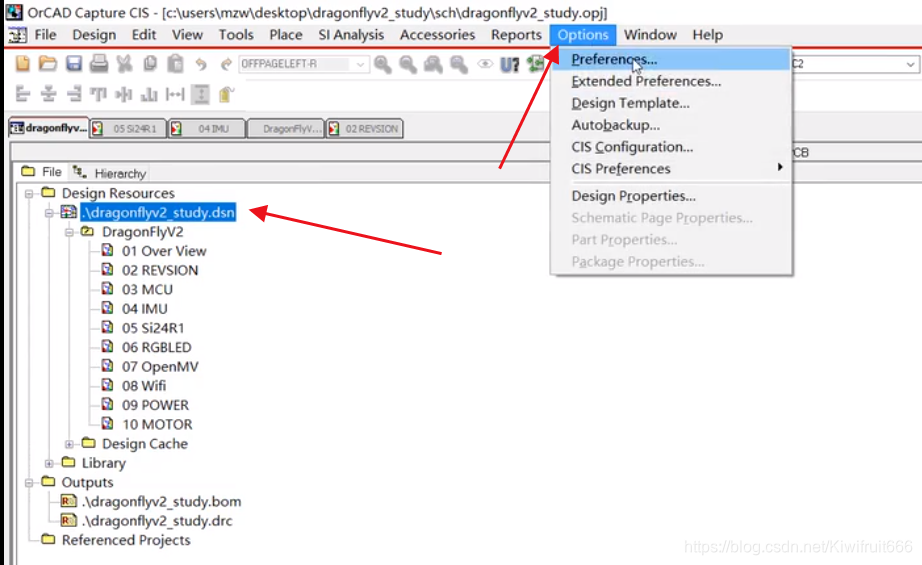The width and height of the screenshot is (922, 565).
Task: Open the CIS Preferences submenu
Action: click(620, 169)
